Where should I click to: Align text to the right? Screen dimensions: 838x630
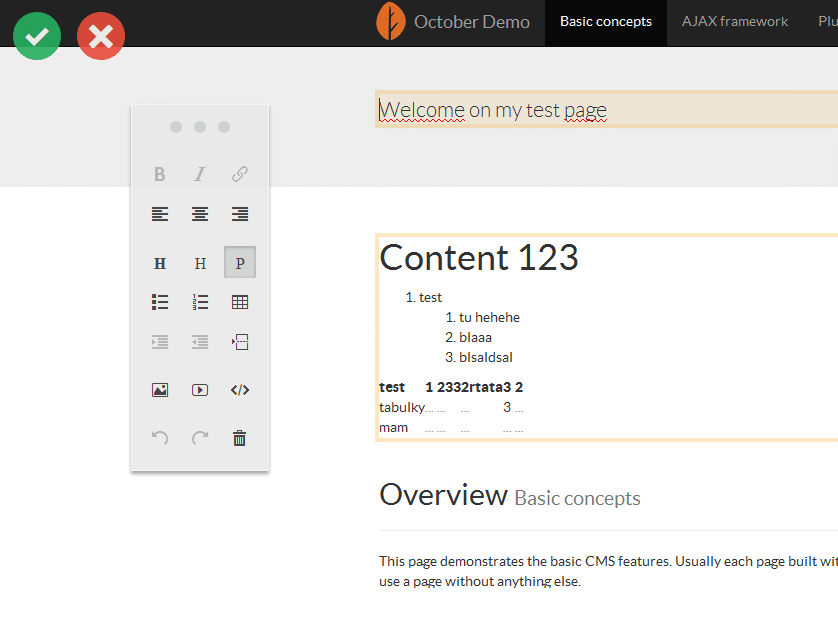[x=240, y=214]
